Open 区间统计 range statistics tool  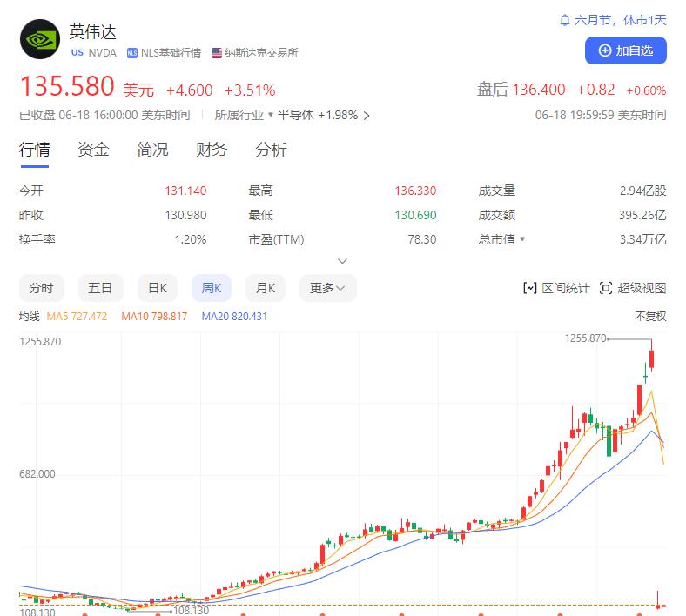(556, 288)
